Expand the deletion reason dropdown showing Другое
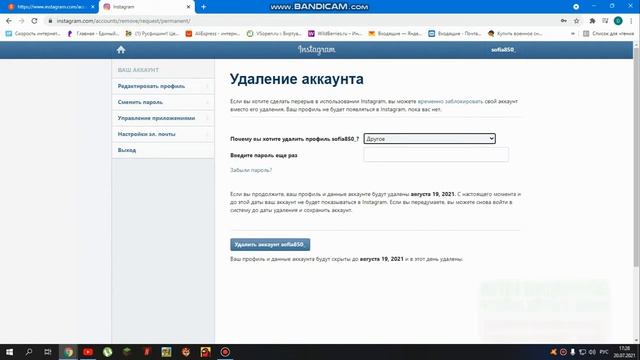This screenshot has width=640, height=360. coord(429,139)
